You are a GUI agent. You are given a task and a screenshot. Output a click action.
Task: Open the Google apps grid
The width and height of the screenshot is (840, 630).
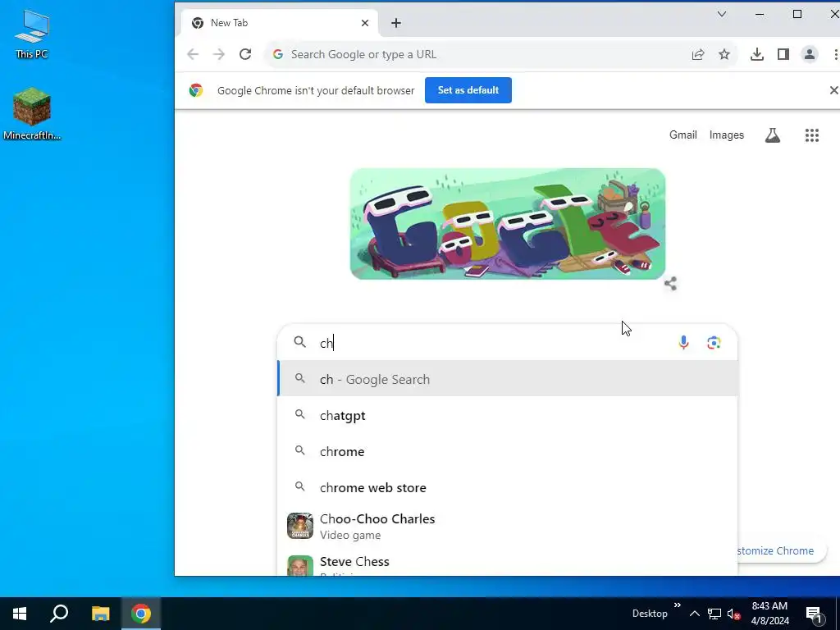[811, 135]
